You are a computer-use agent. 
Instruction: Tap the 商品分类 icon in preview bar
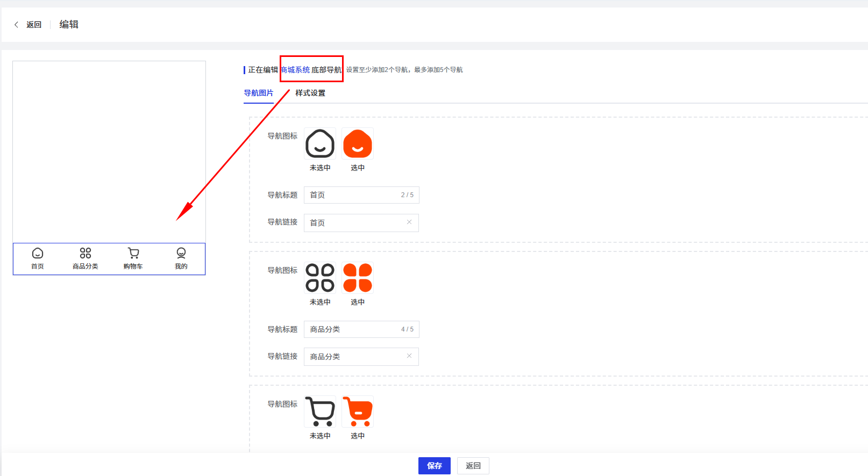coord(86,253)
